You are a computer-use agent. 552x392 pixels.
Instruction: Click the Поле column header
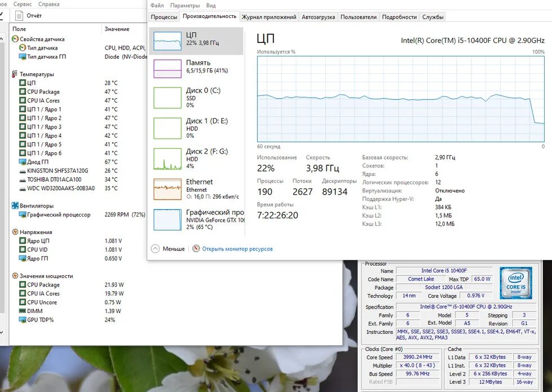[19, 29]
